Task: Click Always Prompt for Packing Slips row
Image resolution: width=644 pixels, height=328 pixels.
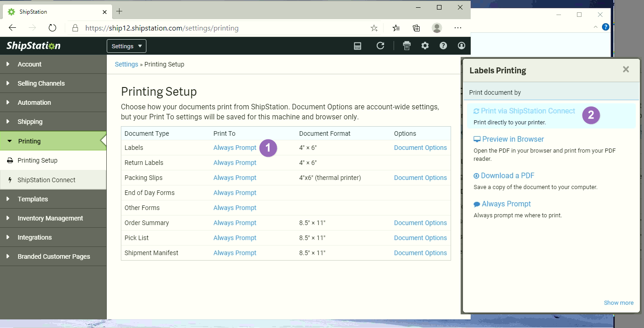Action: click(235, 178)
